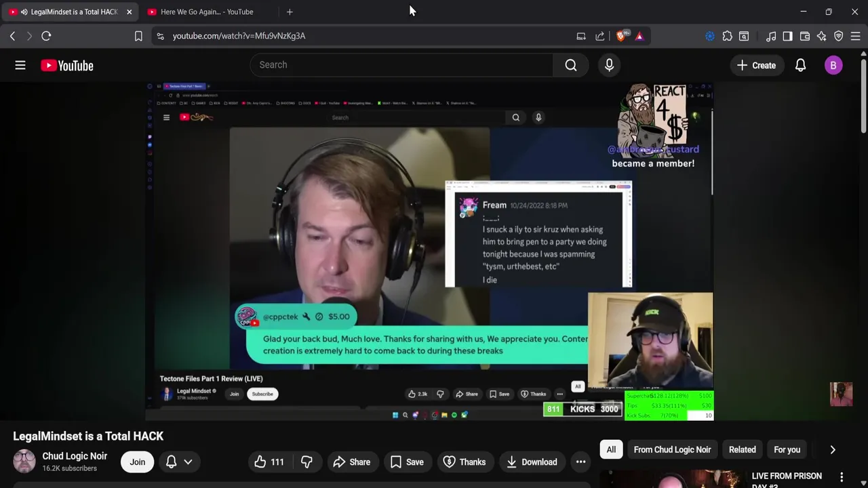Click the video player area

click(x=429, y=251)
